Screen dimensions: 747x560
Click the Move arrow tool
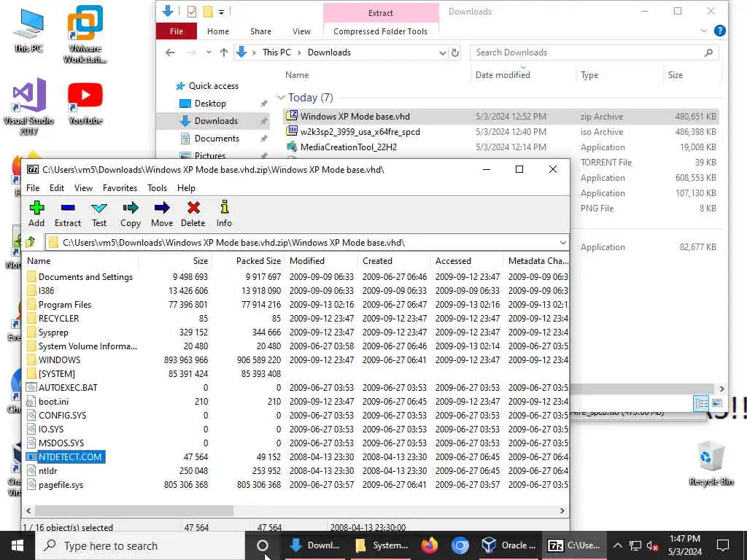pos(161,214)
